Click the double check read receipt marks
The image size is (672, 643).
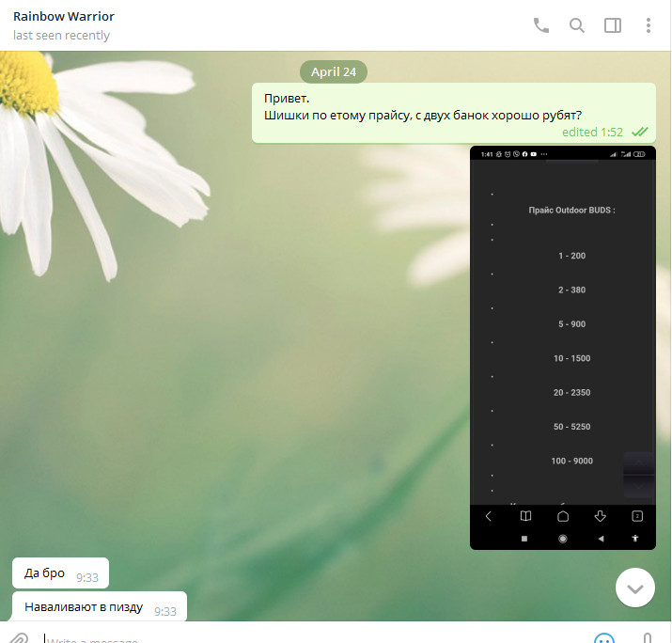[x=640, y=133]
